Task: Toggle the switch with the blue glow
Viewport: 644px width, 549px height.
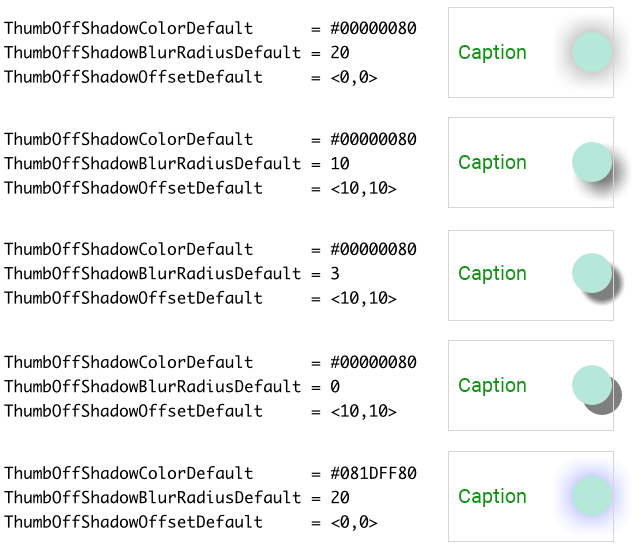Action: point(591,496)
